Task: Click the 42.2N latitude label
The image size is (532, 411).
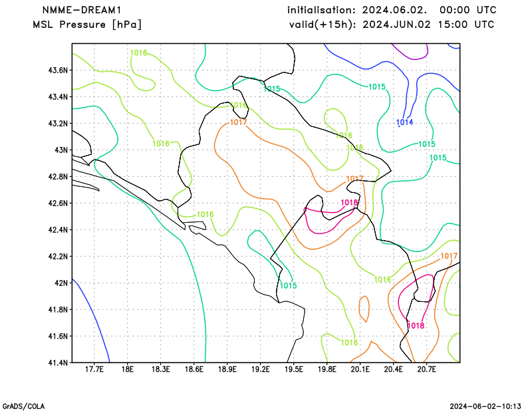Action: pos(58,256)
